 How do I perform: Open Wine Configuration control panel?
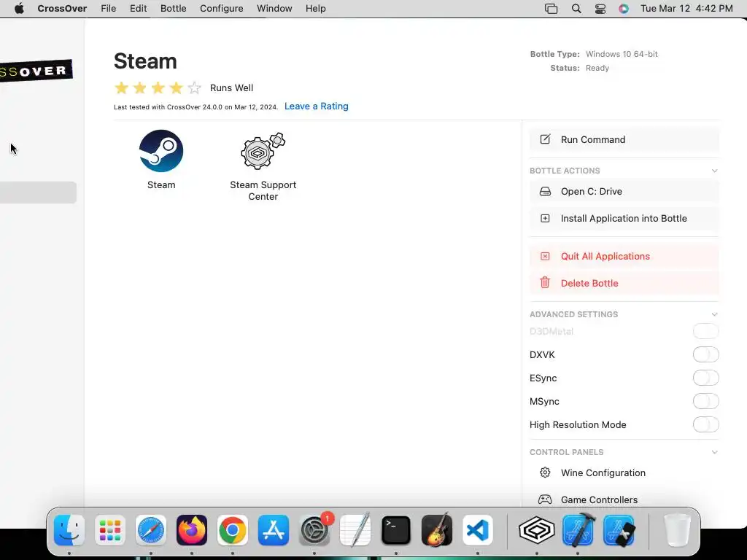click(624, 472)
